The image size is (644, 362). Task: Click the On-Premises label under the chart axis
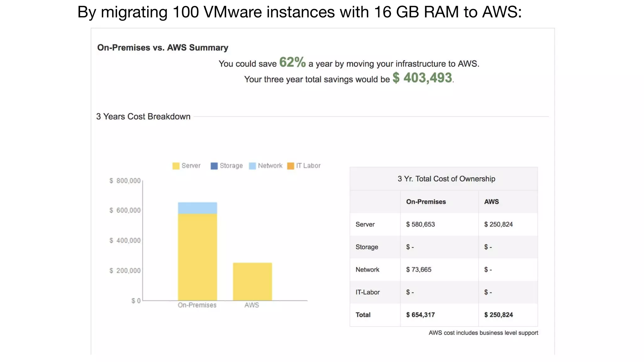[197, 305]
